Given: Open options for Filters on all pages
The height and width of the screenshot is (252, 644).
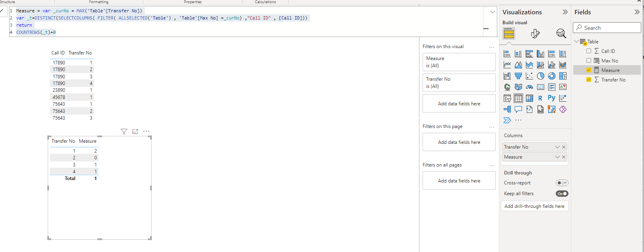Looking at the screenshot, I should pos(492,165).
